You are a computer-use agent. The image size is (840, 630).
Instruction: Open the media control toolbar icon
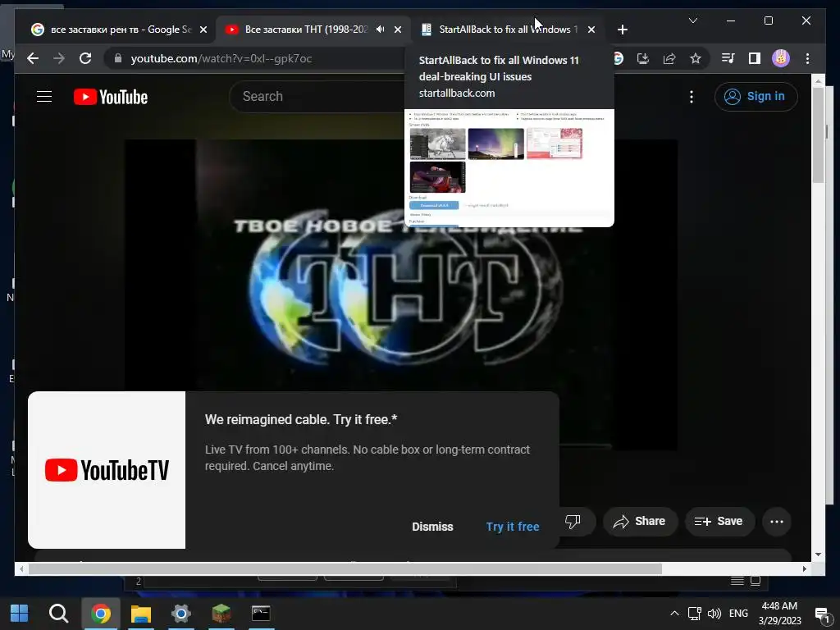pyautogui.click(x=728, y=58)
